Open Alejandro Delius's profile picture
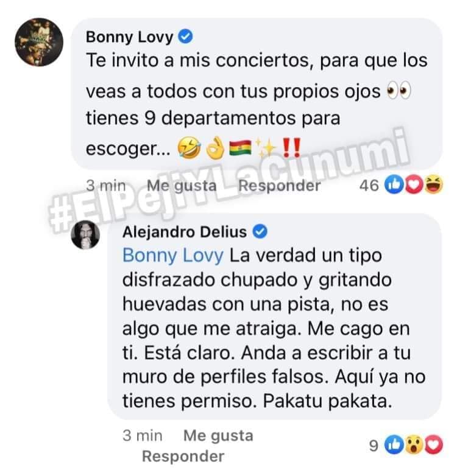This screenshot has height=476, width=457. 85,234
